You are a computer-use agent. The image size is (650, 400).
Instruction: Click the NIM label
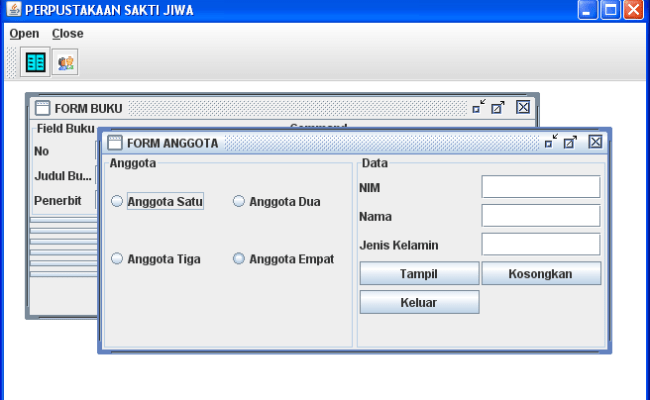tap(369, 188)
